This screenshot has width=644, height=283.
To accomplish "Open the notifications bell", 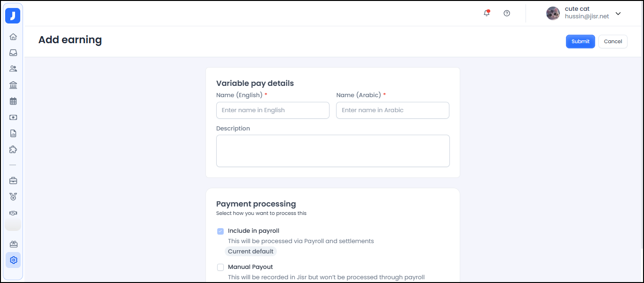I will (487, 13).
